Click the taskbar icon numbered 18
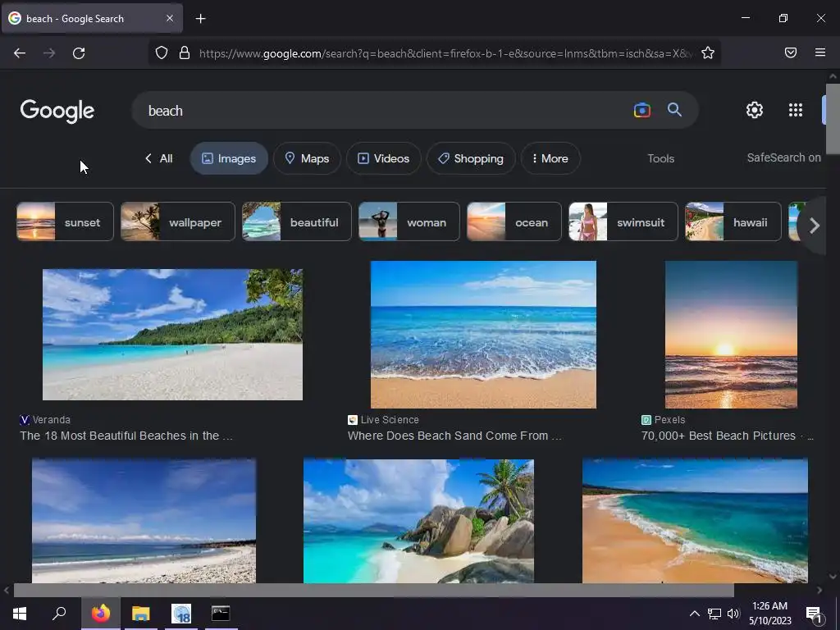 click(x=181, y=614)
